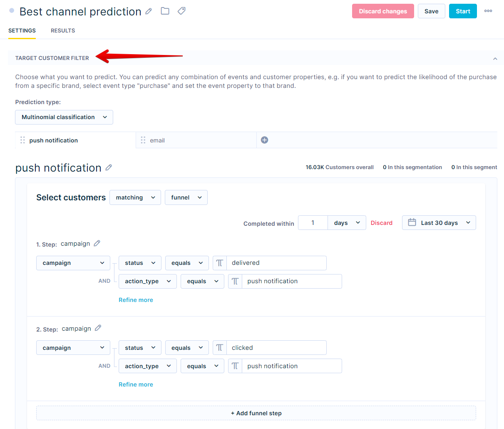The image size is (504, 429).
Task: Click Refine more under step one
Action: point(136,299)
